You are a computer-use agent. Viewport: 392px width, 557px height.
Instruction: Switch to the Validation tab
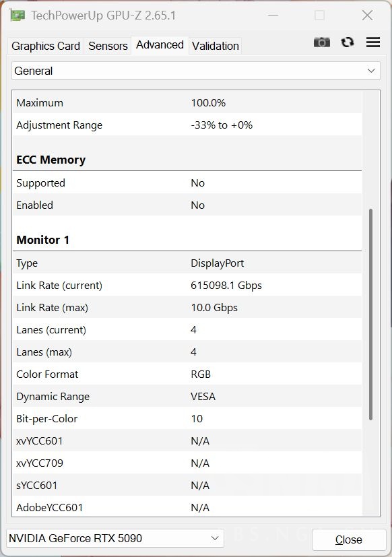click(215, 46)
